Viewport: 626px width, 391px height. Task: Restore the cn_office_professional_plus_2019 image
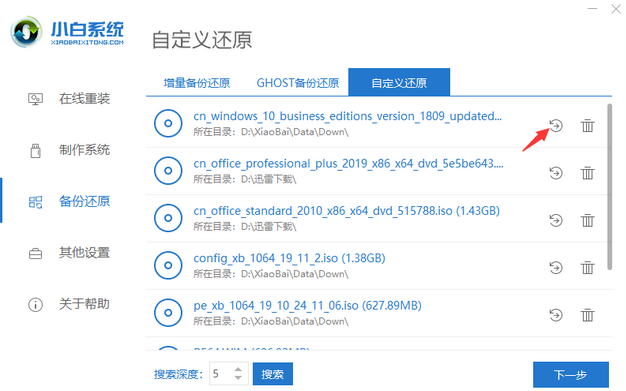(556, 173)
